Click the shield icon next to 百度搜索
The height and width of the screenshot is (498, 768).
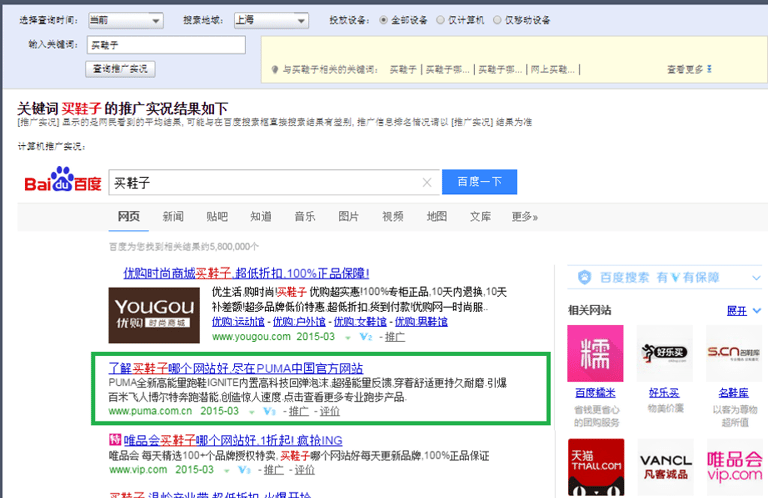tap(584, 278)
